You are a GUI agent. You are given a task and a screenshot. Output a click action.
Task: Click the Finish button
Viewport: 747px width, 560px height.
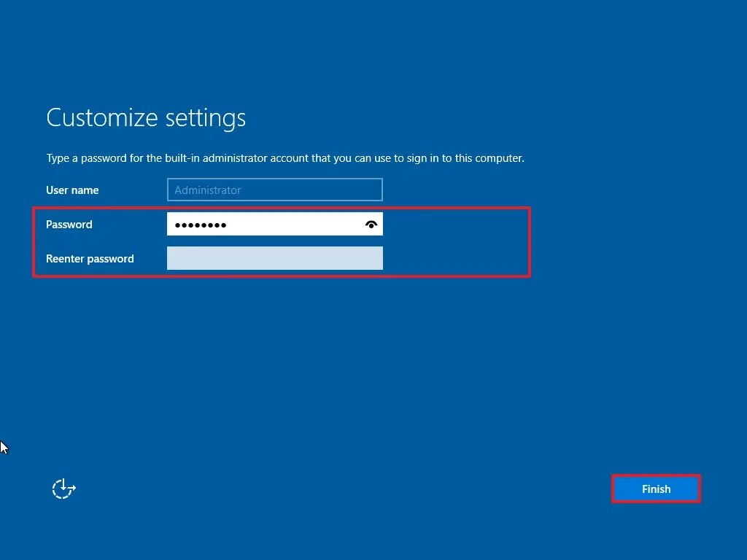pyautogui.click(x=655, y=489)
